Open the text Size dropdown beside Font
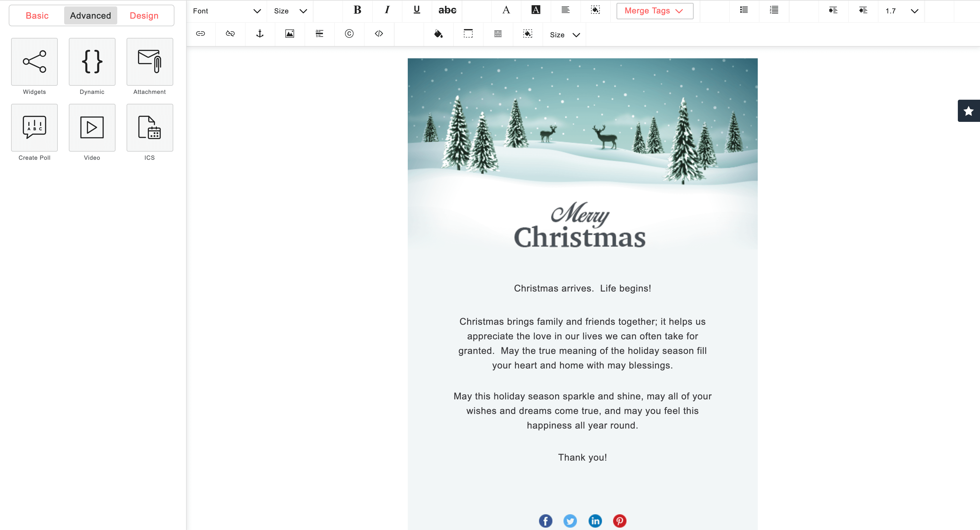This screenshot has height=530, width=980. tap(290, 11)
